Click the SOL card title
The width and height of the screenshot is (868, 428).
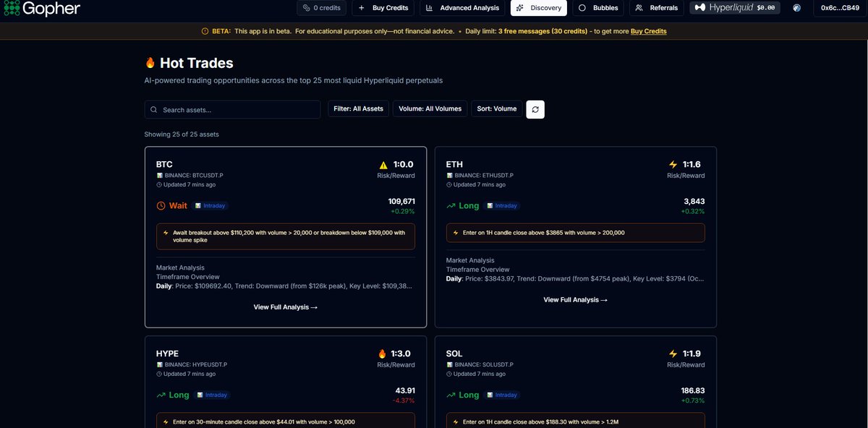click(x=454, y=354)
